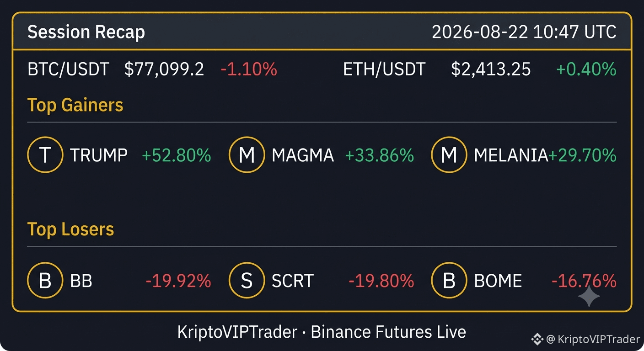The width and height of the screenshot is (644, 351).
Task: Click the KriptoVIPTrader Binance Futures Live caption
Action: click(322, 332)
